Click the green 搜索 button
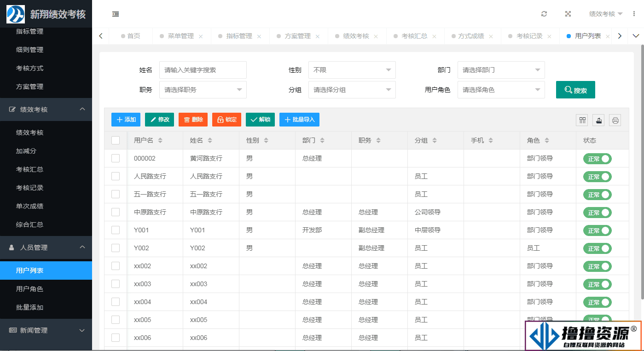This screenshot has width=644, height=351. point(575,90)
